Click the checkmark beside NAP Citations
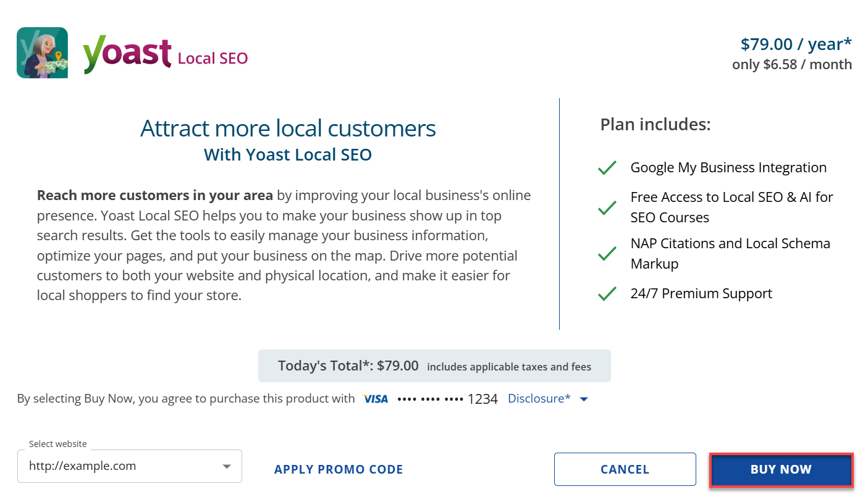This screenshot has height=502, width=868. tap(607, 253)
